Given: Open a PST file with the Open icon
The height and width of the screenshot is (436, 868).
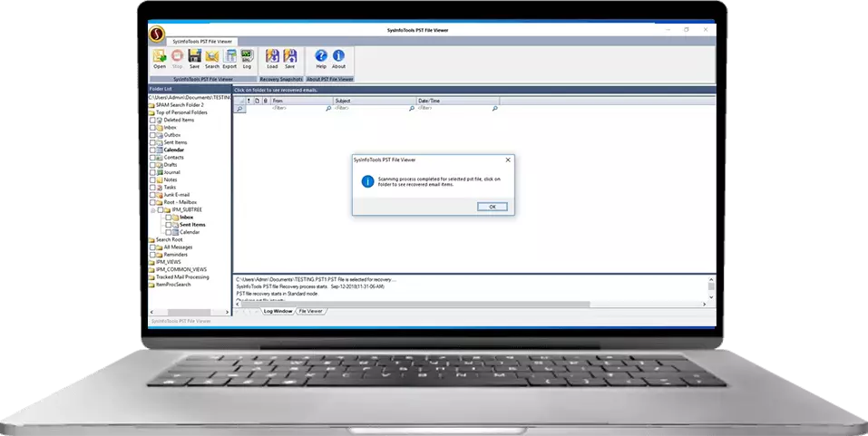Looking at the screenshot, I should (x=160, y=56).
